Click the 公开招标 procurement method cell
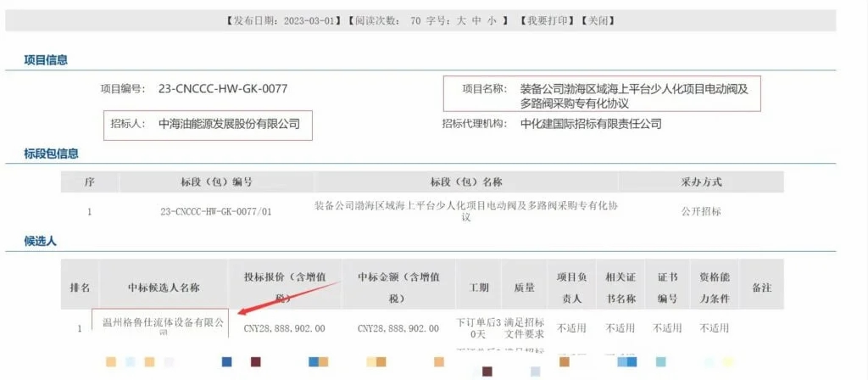Screen dimensions: 868x380 [701, 211]
